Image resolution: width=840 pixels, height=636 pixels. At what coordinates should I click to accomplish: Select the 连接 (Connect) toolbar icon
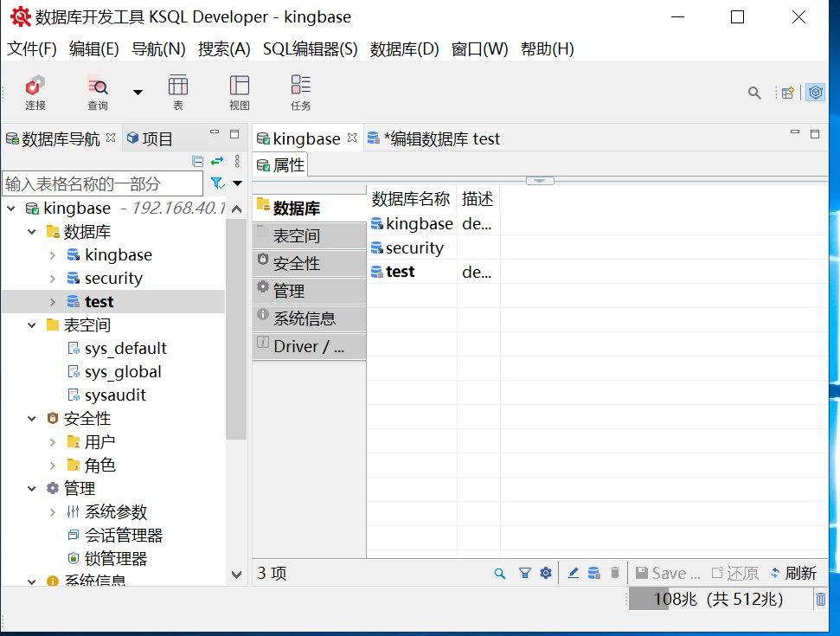35,91
